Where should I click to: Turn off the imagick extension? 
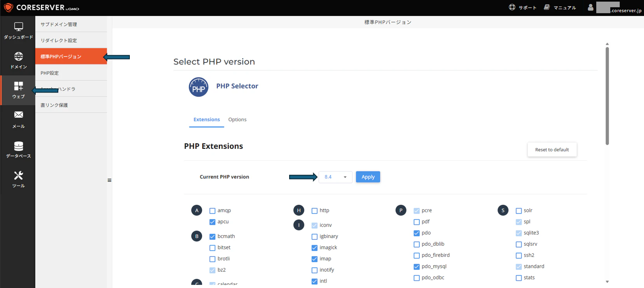(314, 248)
